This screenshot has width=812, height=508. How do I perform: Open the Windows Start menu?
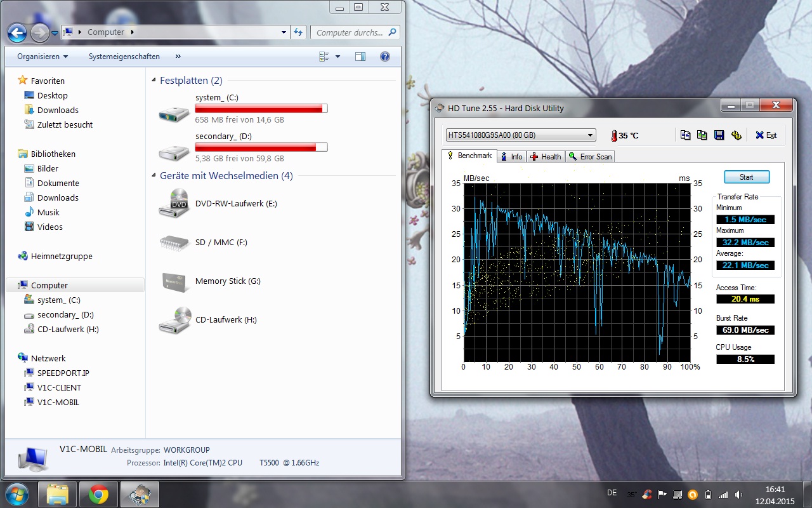coord(16,494)
